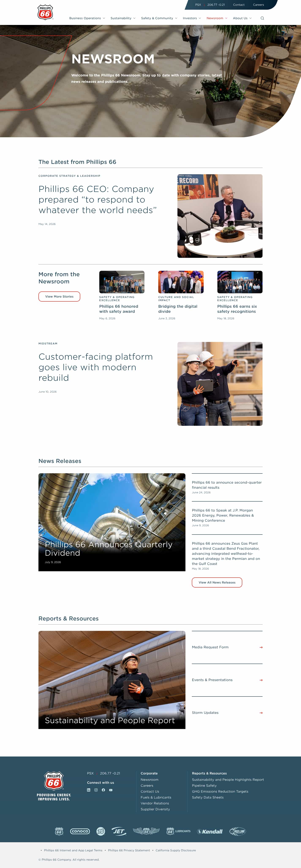Open the Facebook icon in footer

104,790
